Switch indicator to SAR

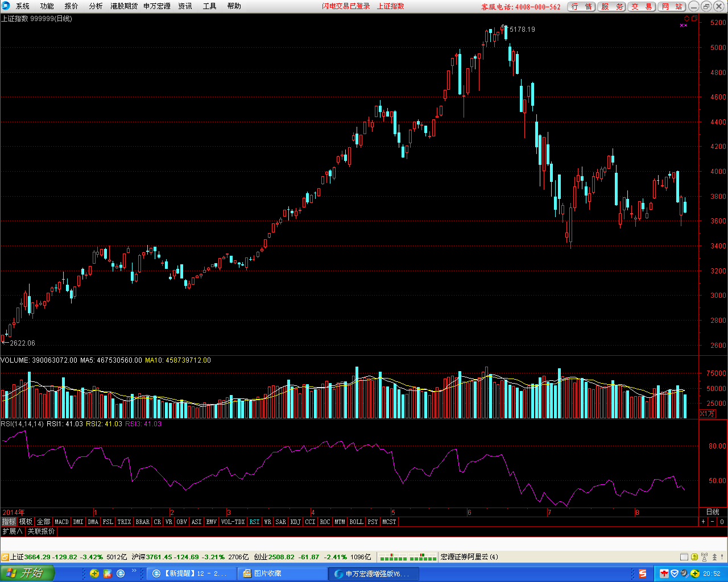click(281, 522)
